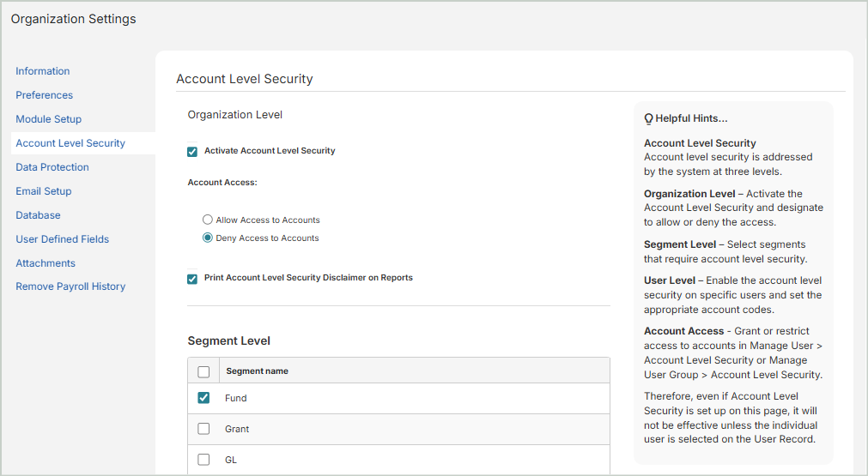Open Module Setup section

pos(49,119)
